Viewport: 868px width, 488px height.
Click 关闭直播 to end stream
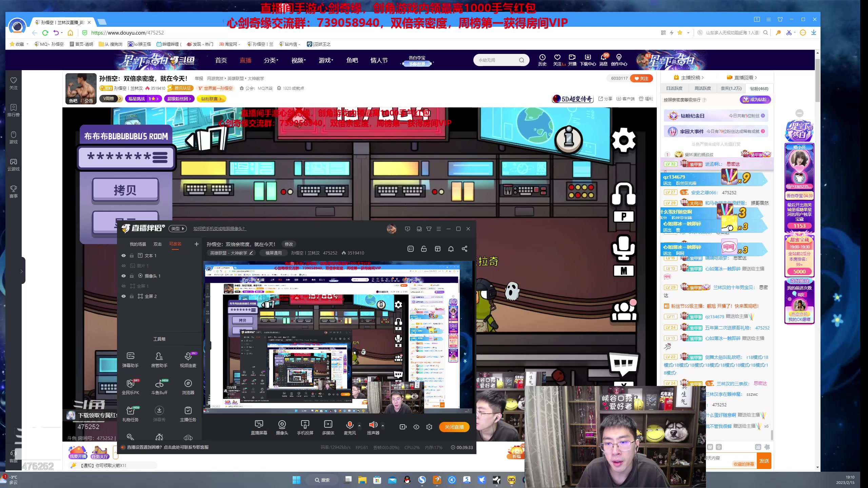pos(454,427)
